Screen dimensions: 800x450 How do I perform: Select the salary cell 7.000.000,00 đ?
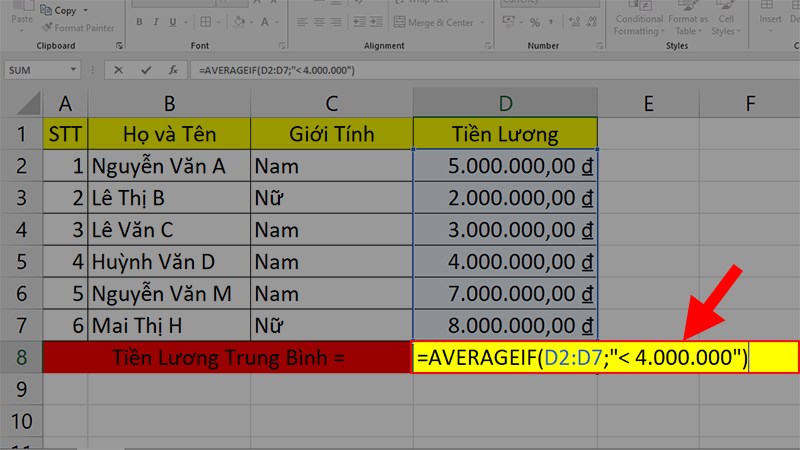[x=505, y=293]
